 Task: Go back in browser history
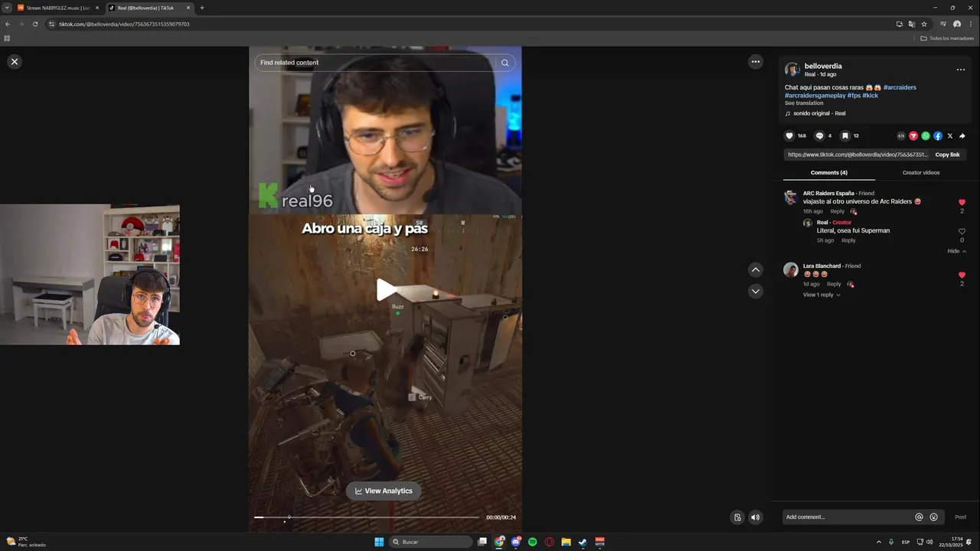[x=8, y=24]
